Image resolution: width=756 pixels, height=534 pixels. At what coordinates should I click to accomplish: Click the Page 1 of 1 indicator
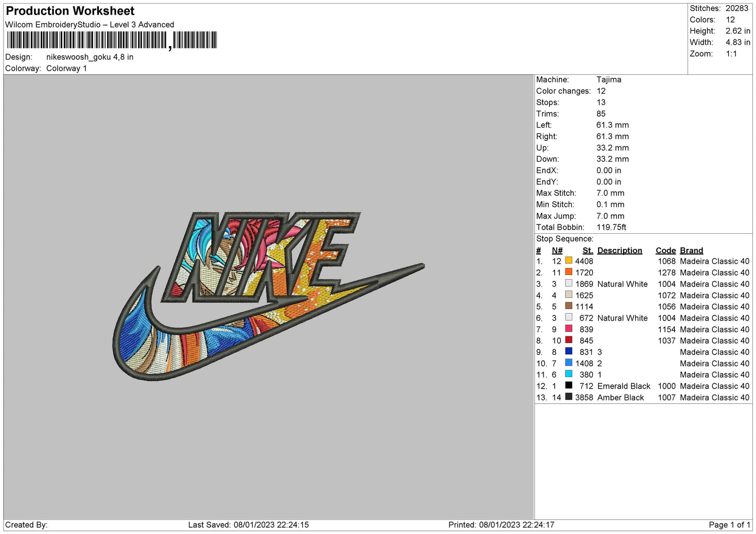click(729, 525)
